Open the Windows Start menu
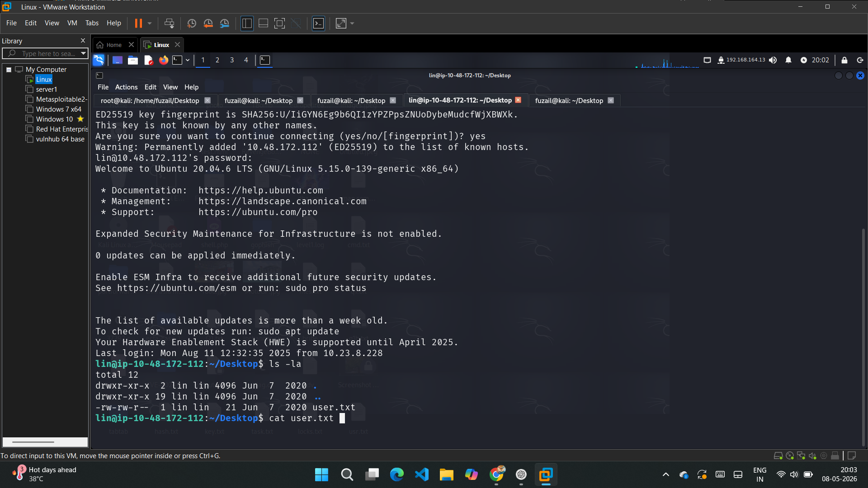The height and width of the screenshot is (488, 868). [x=322, y=474]
